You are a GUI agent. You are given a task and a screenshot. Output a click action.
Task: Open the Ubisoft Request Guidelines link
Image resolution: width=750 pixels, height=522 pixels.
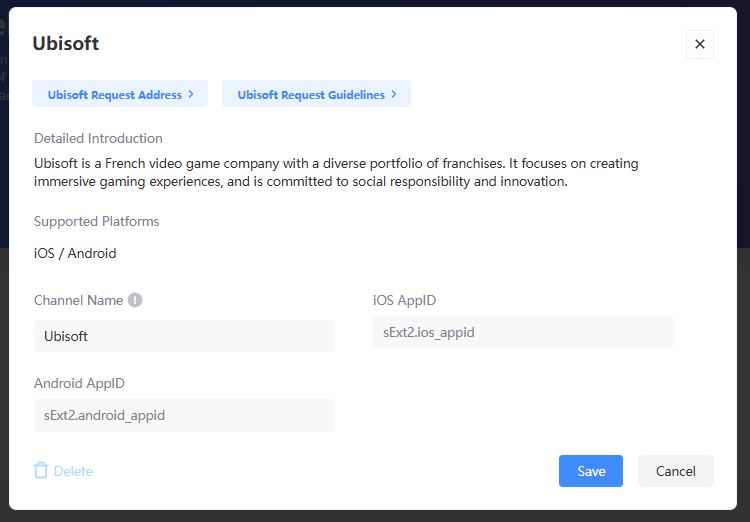[x=311, y=95]
